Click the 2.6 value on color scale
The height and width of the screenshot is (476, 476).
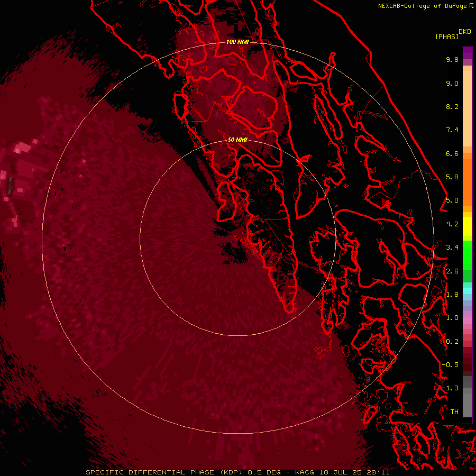pos(452,271)
